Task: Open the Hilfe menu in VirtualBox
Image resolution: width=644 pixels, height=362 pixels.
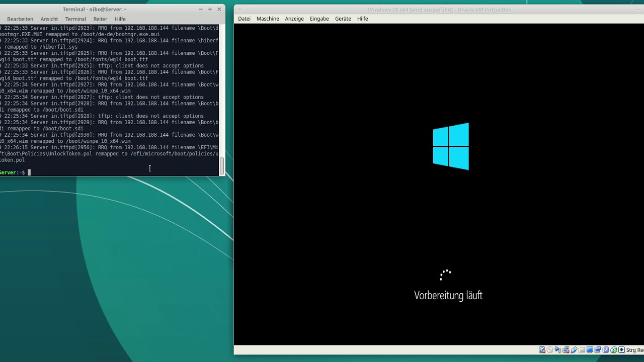Action: (x=363, y=19)
